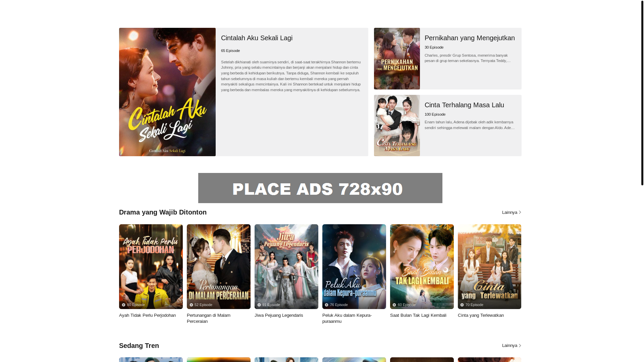This screenshot has height=362, width=644.
Task: Open the Pertunangan di Malam Perceraian title text
Action: (x=209, y=318)
